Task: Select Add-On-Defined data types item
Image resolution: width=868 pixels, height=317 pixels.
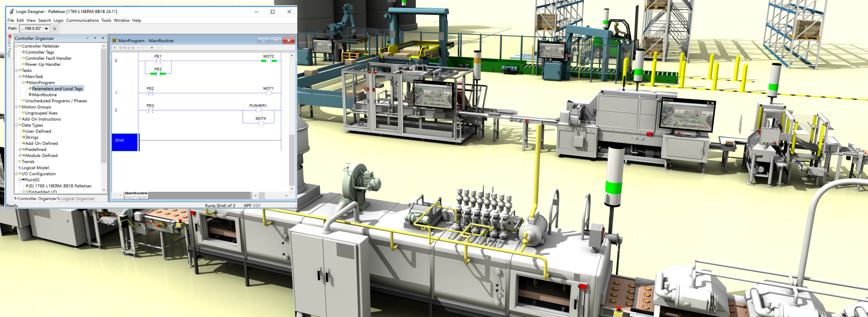Action: click(42, 143)
